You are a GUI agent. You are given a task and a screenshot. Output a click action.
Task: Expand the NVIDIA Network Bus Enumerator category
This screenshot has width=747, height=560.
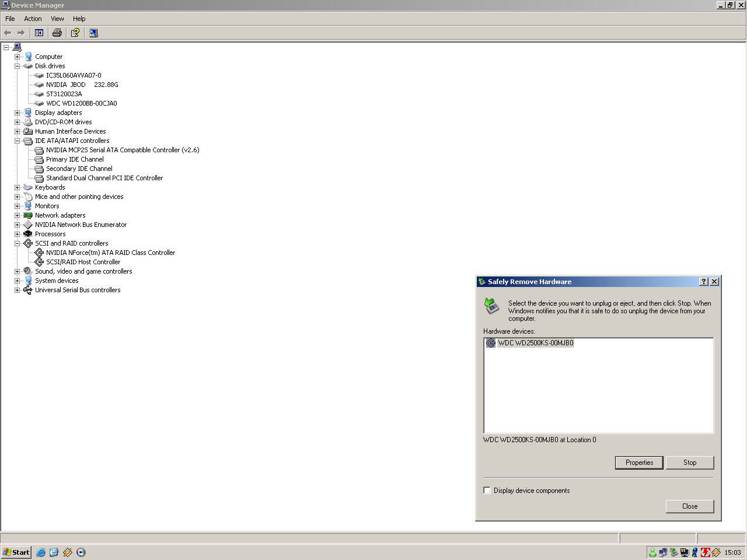(17, 225)
